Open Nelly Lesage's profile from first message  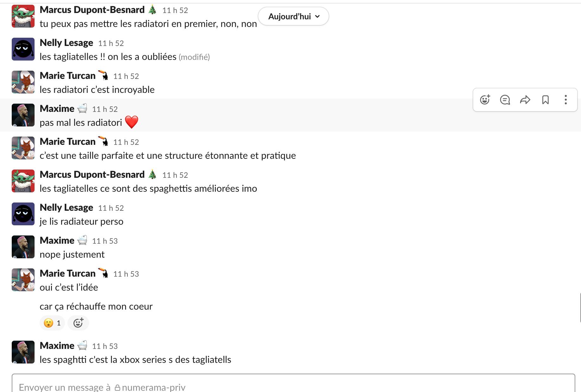tap(66, 43)
